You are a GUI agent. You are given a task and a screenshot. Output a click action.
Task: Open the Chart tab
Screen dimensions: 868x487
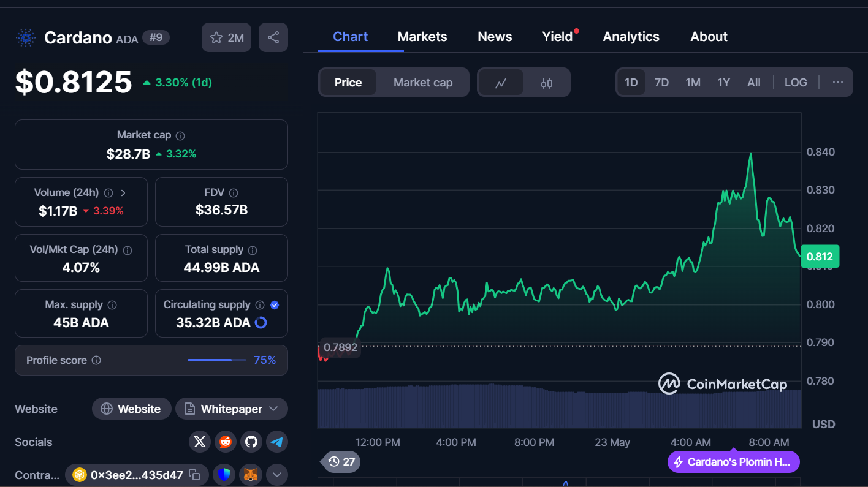(350, 37)
